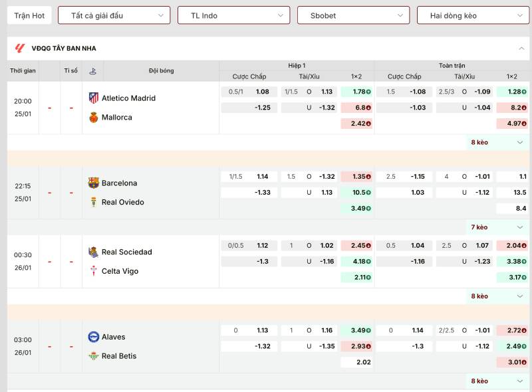Open the Hai dòng kèo dropdown
Screen dimensions: 532x392
click(x=473, y=15)
